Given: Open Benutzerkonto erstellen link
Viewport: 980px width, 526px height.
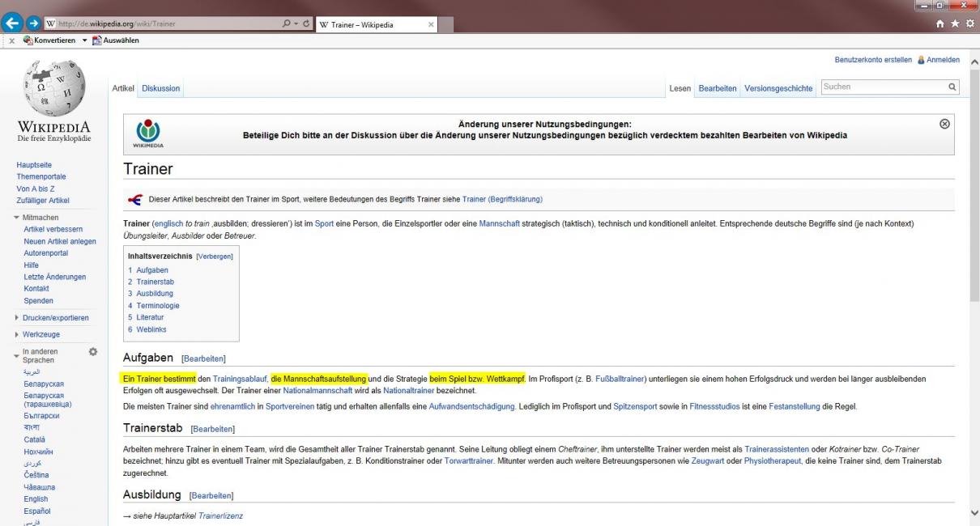Looking at the screenshot, I should coord(873,60).
